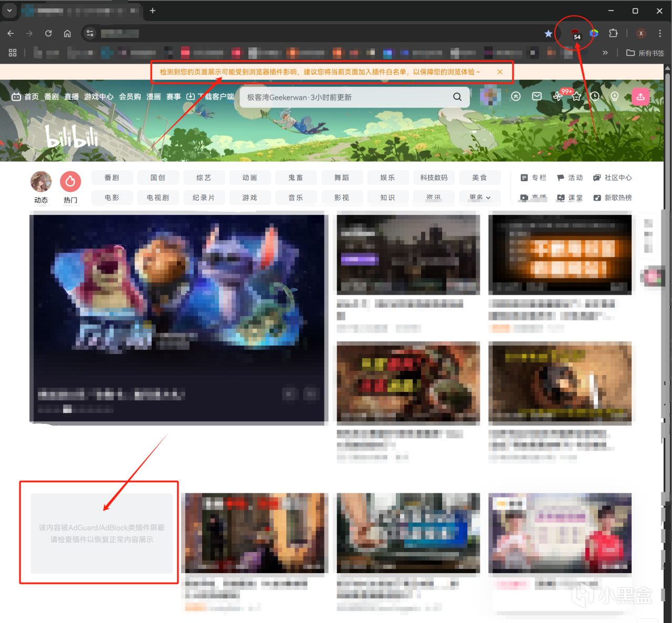Open the 专栏 link
The image size is (672, 623).
pos(533,178)
